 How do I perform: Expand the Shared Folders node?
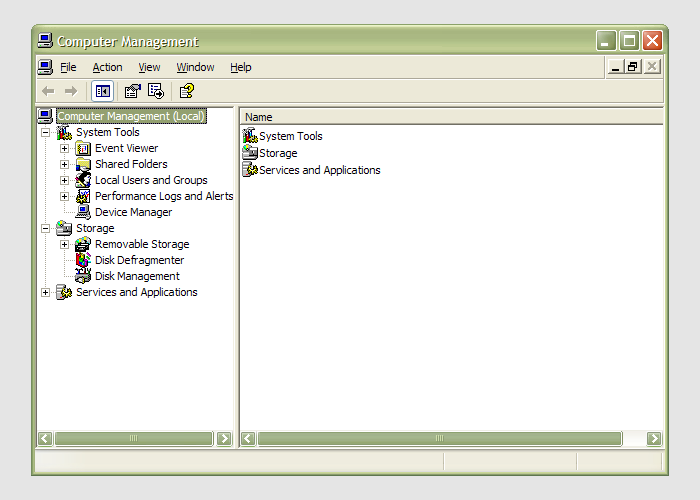coord(65,165)
